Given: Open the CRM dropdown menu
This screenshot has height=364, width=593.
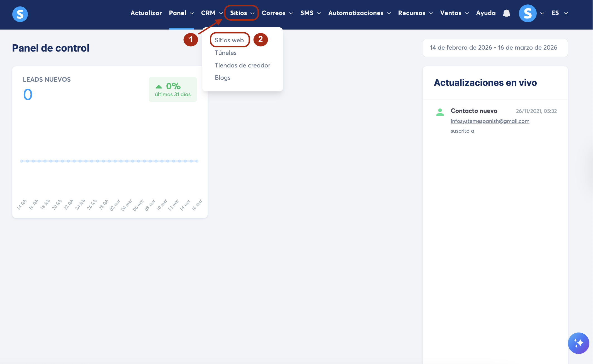Looking at the screenshot, I should (212, 13).
